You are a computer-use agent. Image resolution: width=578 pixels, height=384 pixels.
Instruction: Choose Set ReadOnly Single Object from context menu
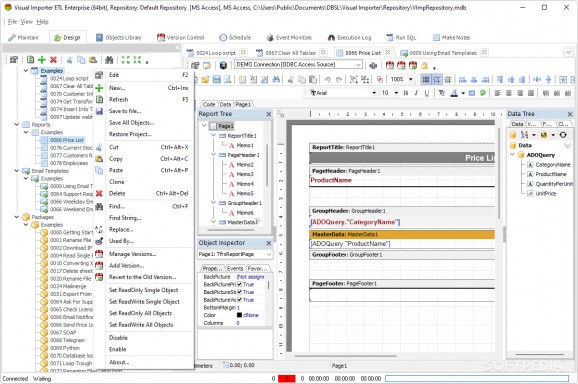(x=144, y=290)
